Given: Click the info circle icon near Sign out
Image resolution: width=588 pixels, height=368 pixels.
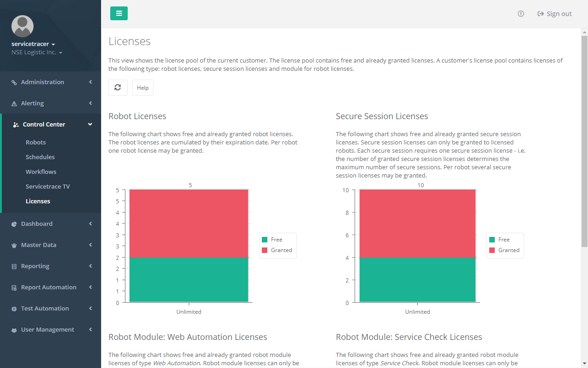Looking at the screenshot, I should [520, 14].
